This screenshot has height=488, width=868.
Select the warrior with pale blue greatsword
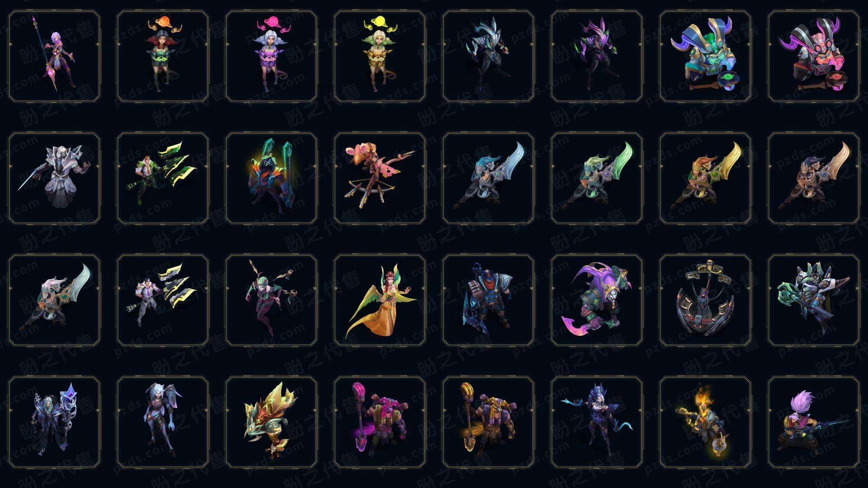(488, 178)
